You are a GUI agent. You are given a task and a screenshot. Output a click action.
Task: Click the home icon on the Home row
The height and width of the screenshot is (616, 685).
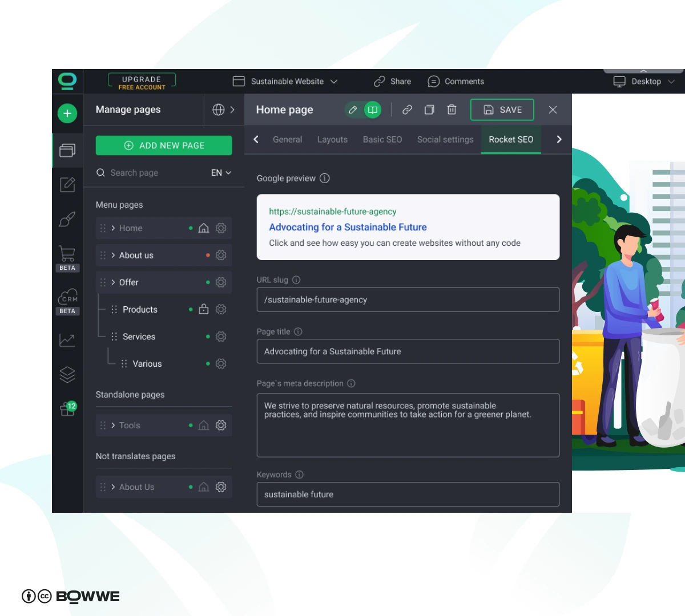pos(204,228)
